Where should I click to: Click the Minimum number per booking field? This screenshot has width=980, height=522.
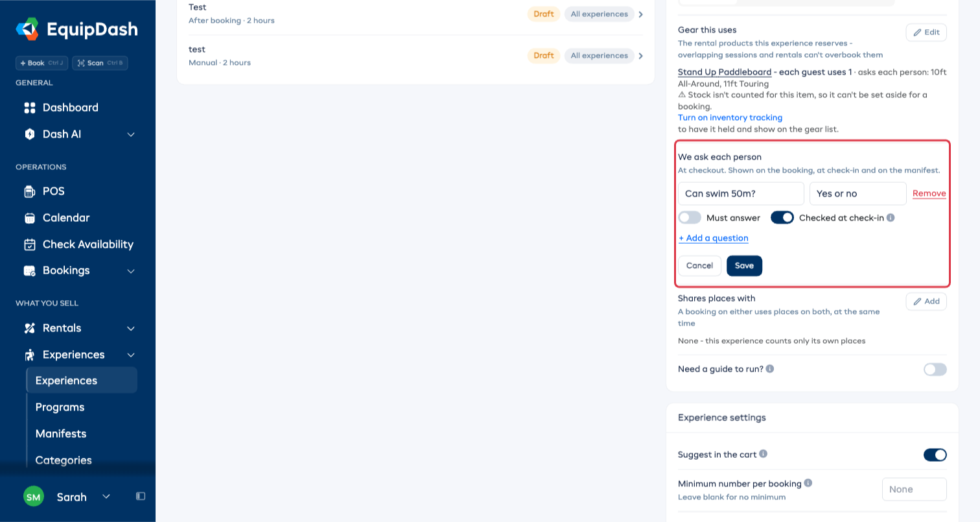pos(914,490)
